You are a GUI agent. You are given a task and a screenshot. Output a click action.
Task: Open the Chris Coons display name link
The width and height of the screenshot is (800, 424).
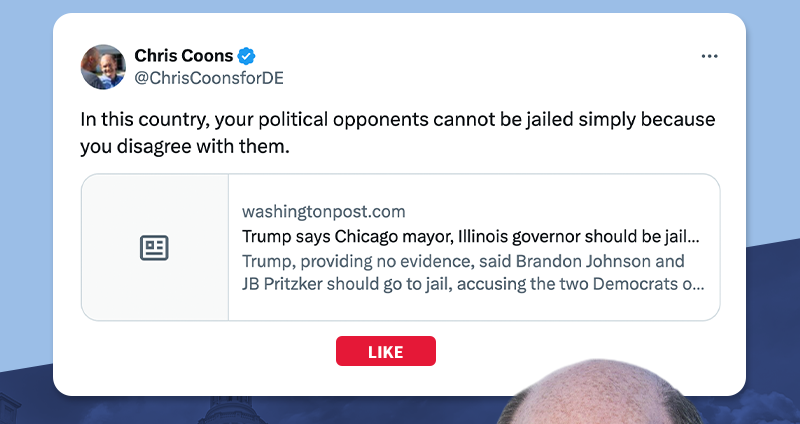[183, 56]
